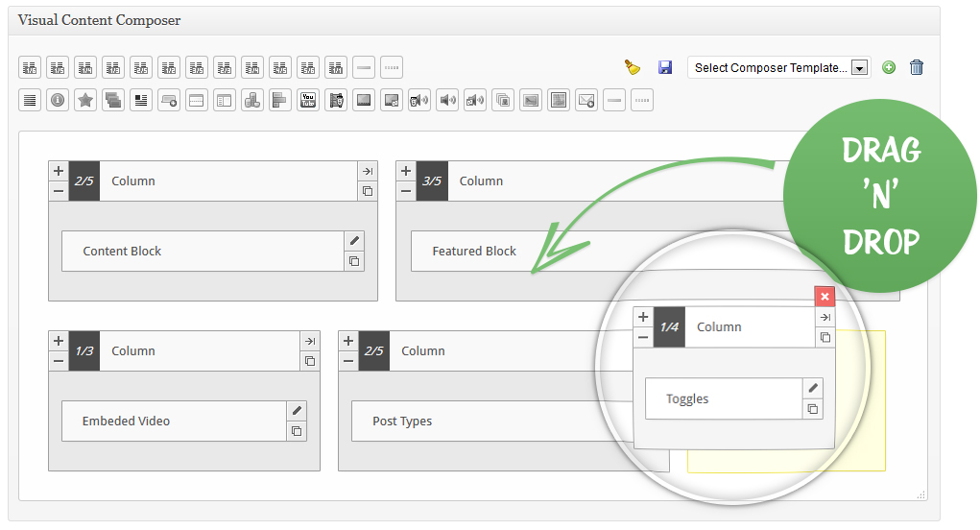
Task: Close the dragged 1/4 column with red X
Action: (825, 297)
